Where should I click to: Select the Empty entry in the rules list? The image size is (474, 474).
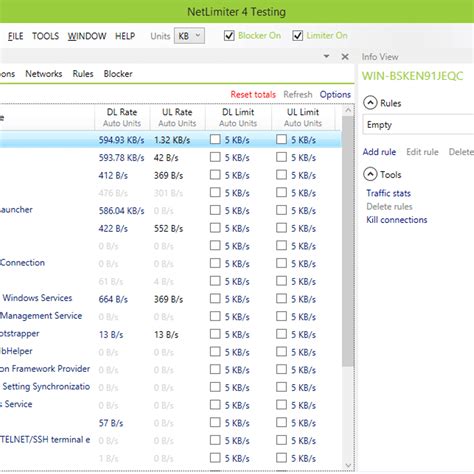tap(418, 125)
